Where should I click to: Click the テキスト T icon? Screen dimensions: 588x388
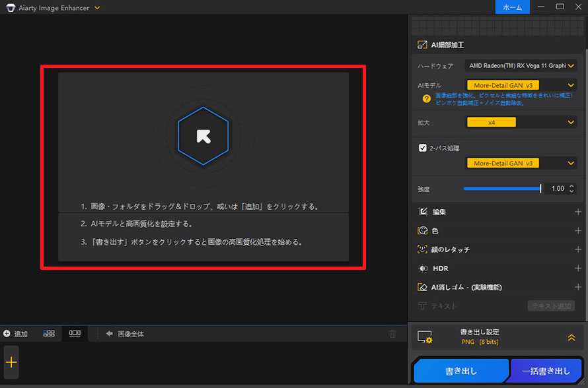tap(422, 306)
